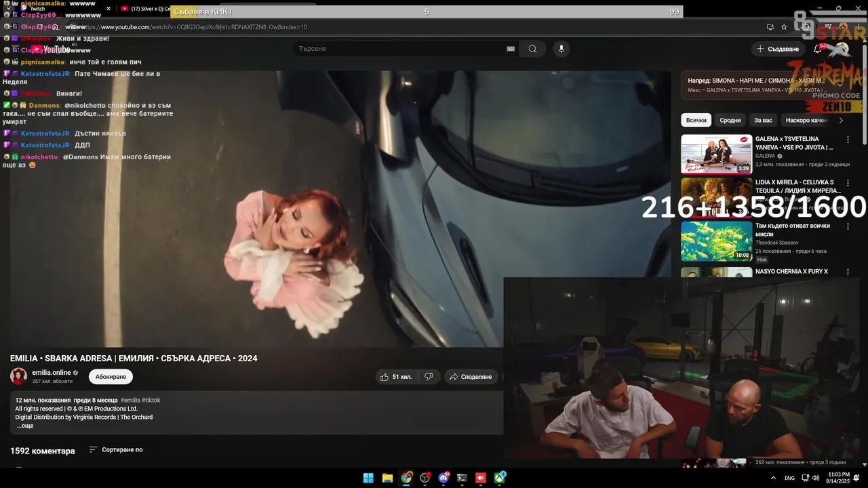This screenshot has height=488, width=868.
Task: Click the 1592 коментара heading
Action: point(43,451)
